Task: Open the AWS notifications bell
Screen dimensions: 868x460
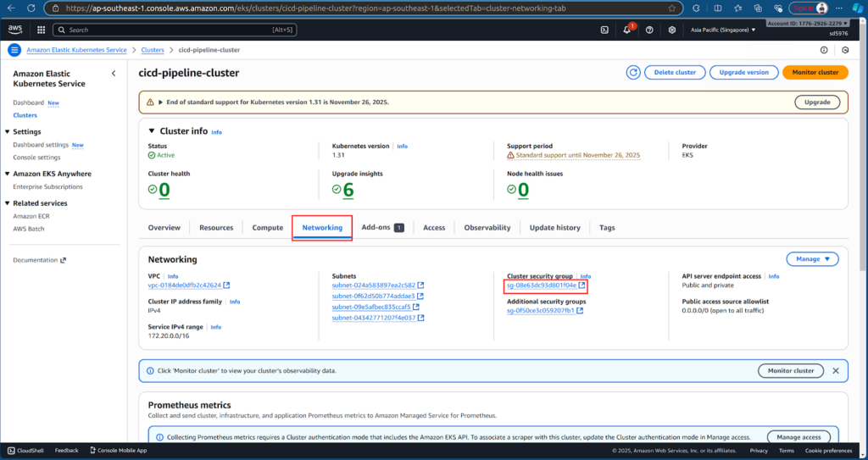Action: pyautogui.click(x=627, y=30)
